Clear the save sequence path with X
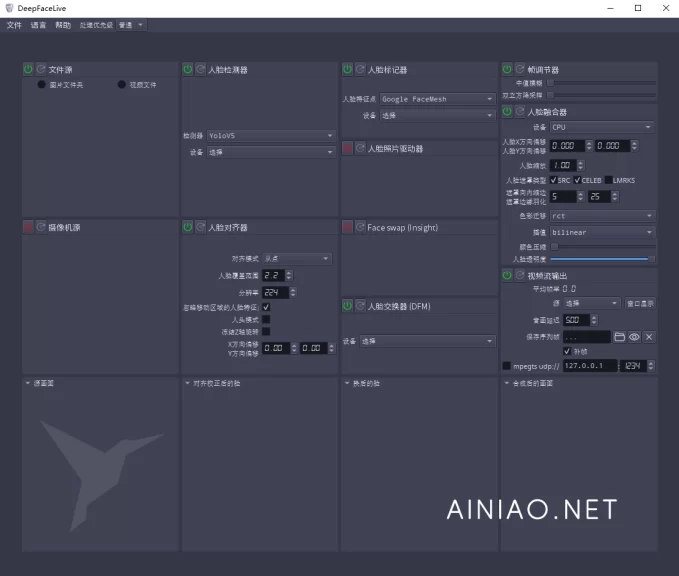 pyautogui.click(x=649, y=337)
